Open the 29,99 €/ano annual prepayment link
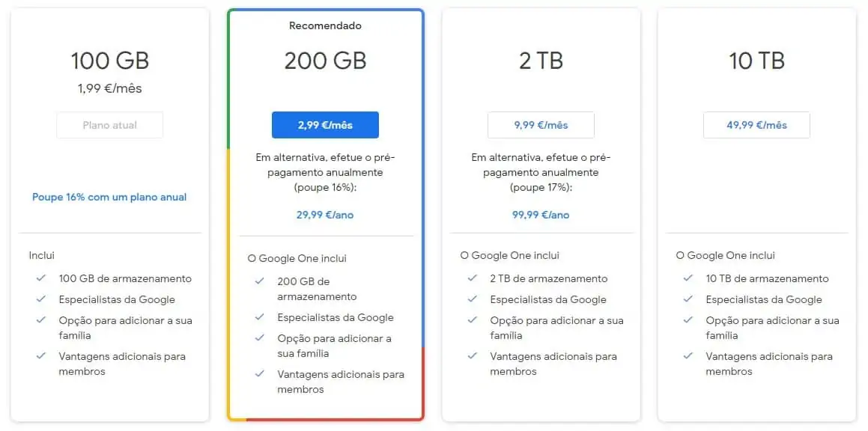 click(325, 215)
